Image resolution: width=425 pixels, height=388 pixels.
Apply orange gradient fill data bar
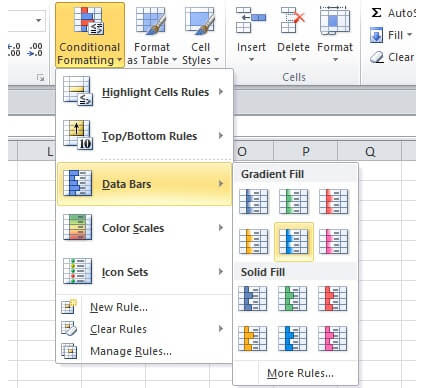[x=254, y=242]
